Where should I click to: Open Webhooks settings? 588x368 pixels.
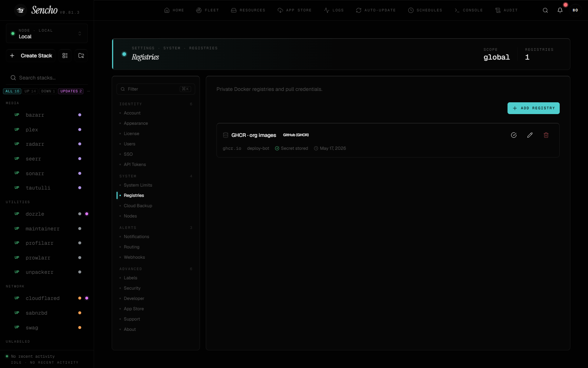pyautogui.click(x=156, y=257)
